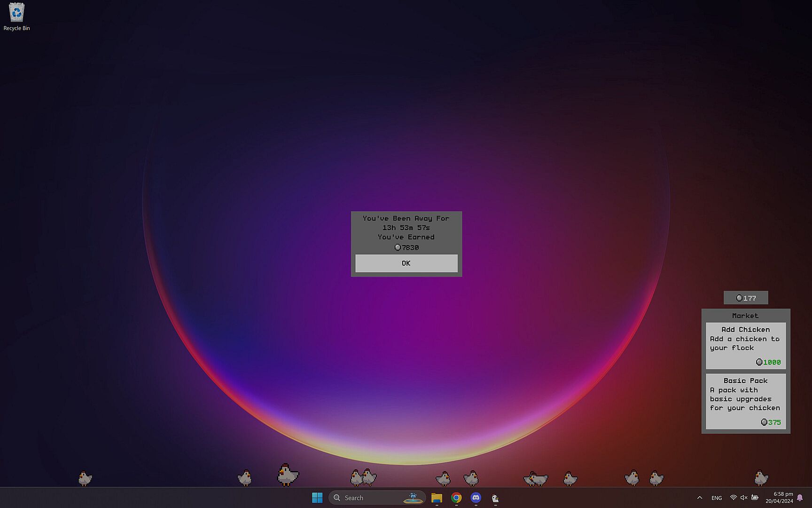
Task: Click OK on the earnings popup
Action: [406, 263]
